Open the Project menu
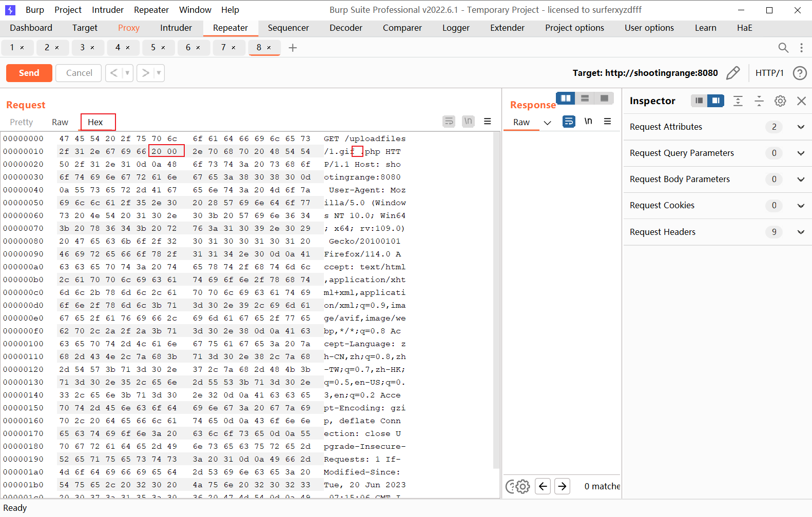Screen dimensions: 812x517 pos(68,10)
